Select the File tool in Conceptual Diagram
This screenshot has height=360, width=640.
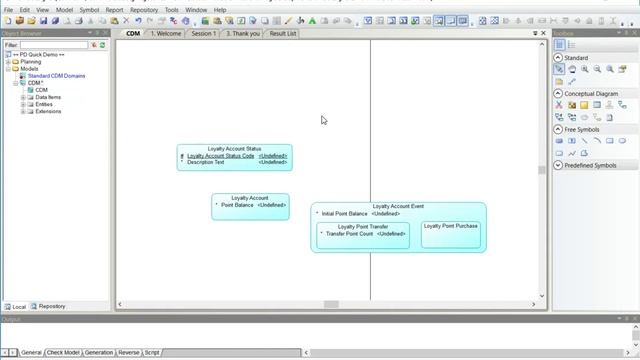610,118
